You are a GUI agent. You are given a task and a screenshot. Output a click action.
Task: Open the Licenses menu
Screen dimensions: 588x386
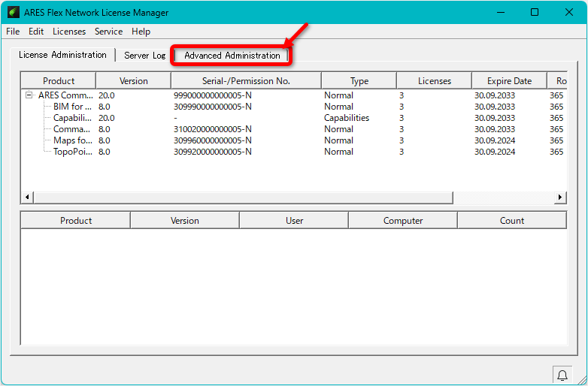coord(69,32)
